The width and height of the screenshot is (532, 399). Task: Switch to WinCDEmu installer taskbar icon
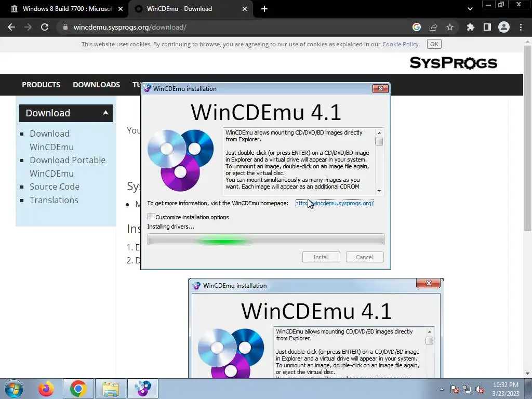(x=143, y=389)
